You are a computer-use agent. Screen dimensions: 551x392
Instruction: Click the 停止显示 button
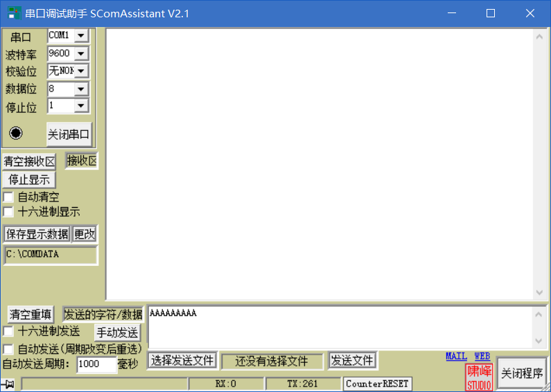pyautogui.click(x=29, y=180)
